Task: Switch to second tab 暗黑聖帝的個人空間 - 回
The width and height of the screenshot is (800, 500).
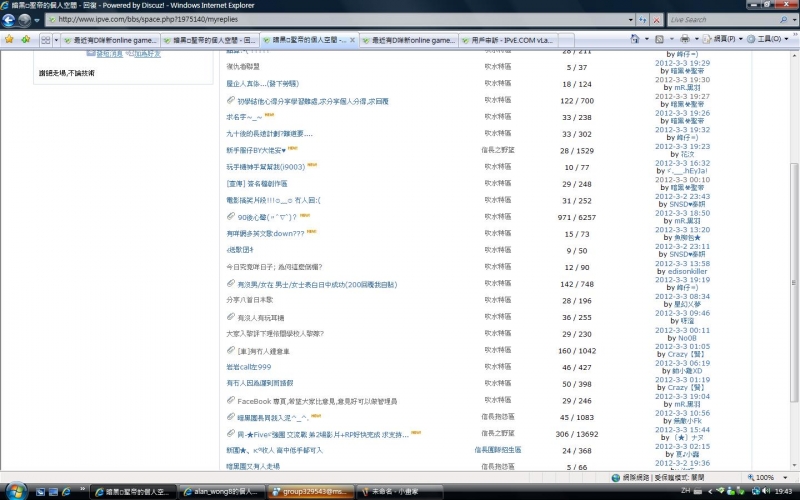Action: (210, 40)
